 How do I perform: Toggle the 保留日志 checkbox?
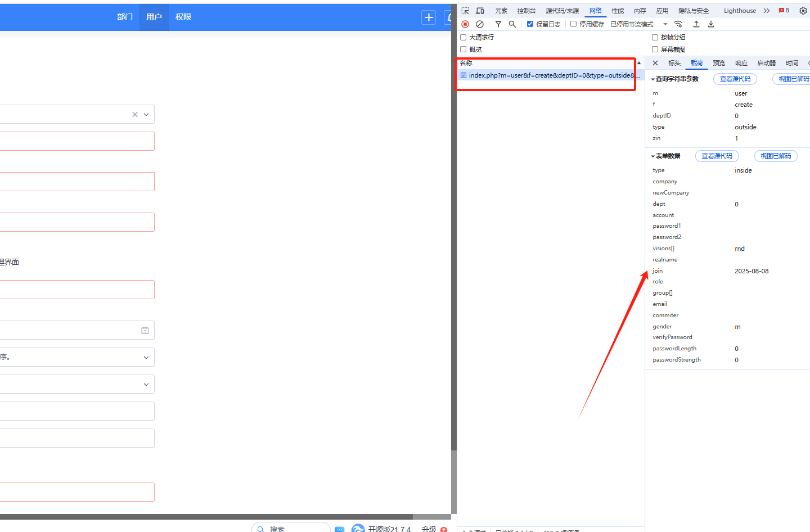coord(530,24)
